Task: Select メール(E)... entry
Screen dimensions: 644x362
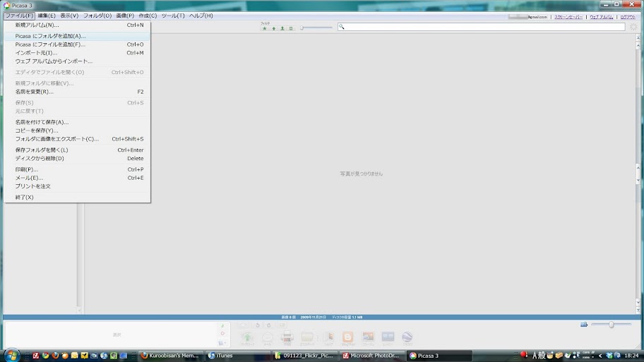Action: coord(77,178)
